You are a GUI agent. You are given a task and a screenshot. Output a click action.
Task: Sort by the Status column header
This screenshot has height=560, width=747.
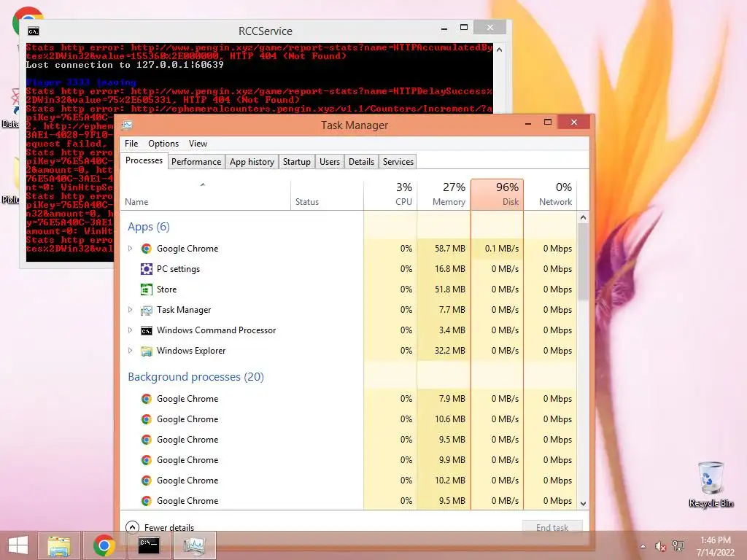click(x=327, y=195)
